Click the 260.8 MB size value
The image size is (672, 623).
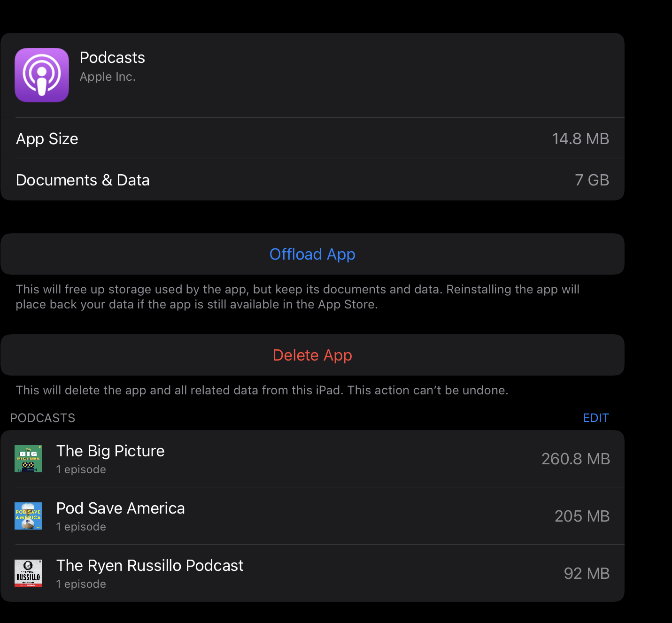(576, 459)
